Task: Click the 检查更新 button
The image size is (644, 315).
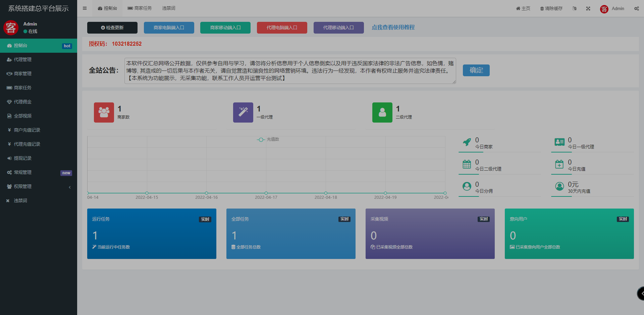Action: point(112,28)
